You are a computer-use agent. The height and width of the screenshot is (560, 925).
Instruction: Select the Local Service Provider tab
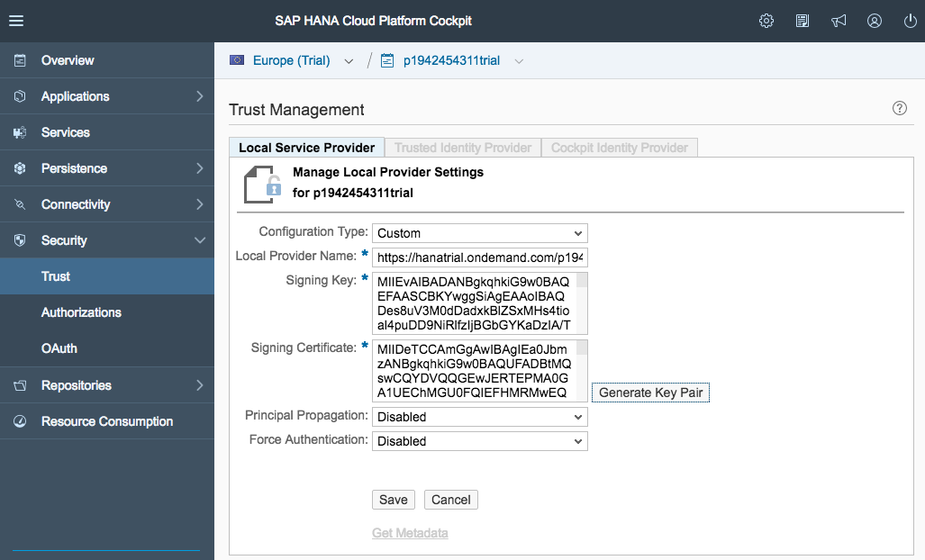pos(307,148)
